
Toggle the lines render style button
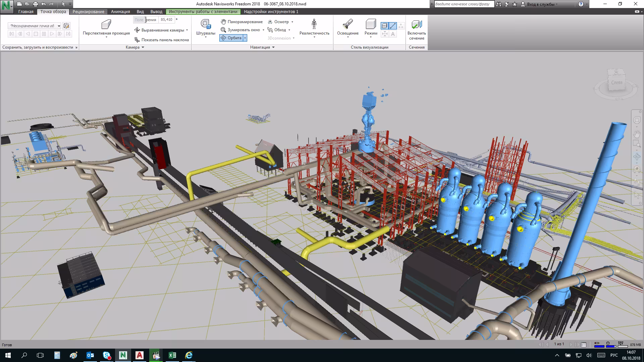(393, 25)
